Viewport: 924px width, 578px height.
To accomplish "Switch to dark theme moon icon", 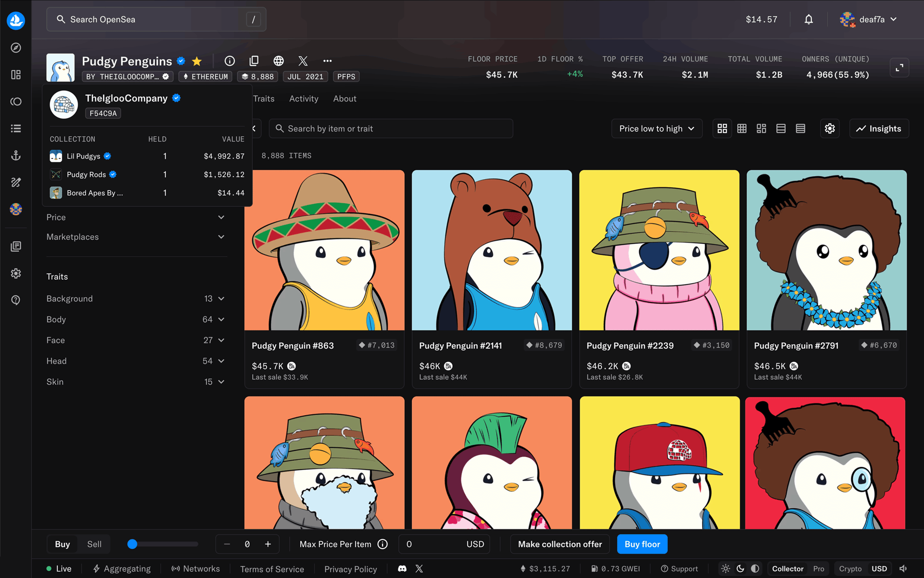I will [741, 569].
